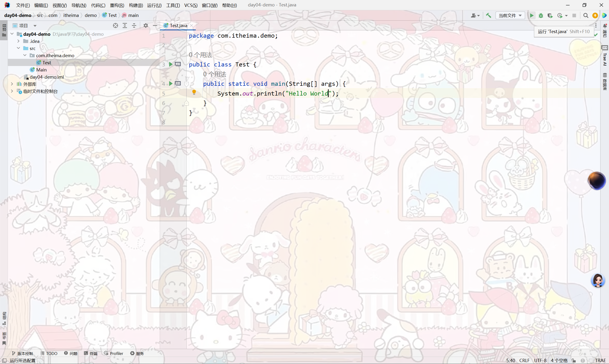Open the Refactor menu
This screenshot has height=364, width=609.
117,5
